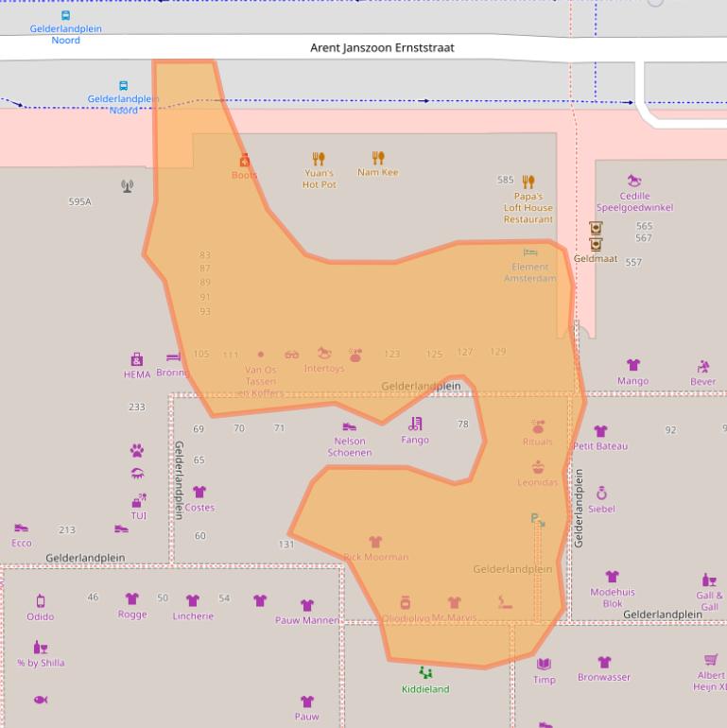The width and height of the screenshot is (727, 728).
Task: Select the Cedille Speelgoedwinkel toy shop icon
Action: click(x=634, y=181)
